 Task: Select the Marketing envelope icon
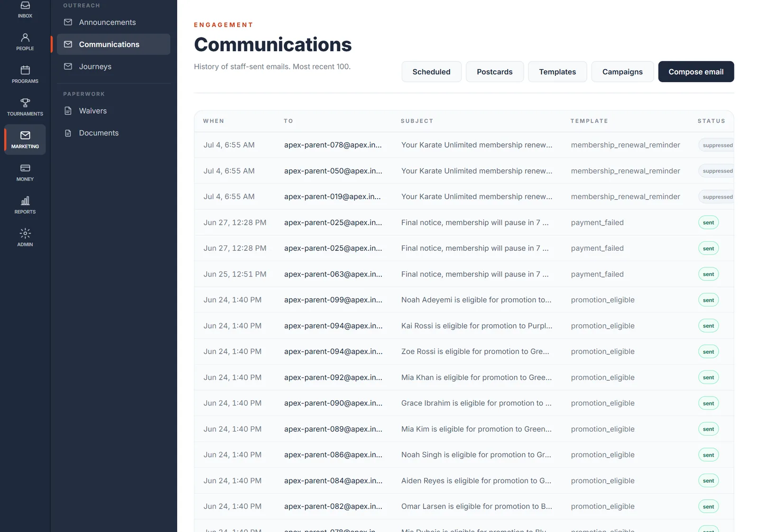(25, 136)
